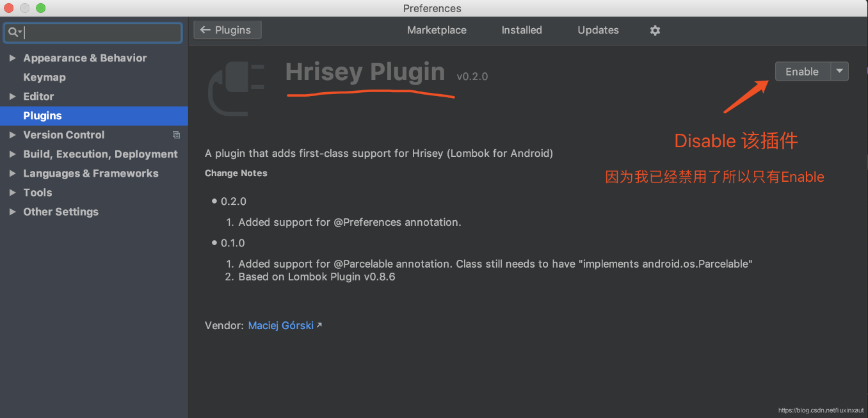Switch to the Marketplace tab
The image size is (868, 418).
click(x=437, y=30)
